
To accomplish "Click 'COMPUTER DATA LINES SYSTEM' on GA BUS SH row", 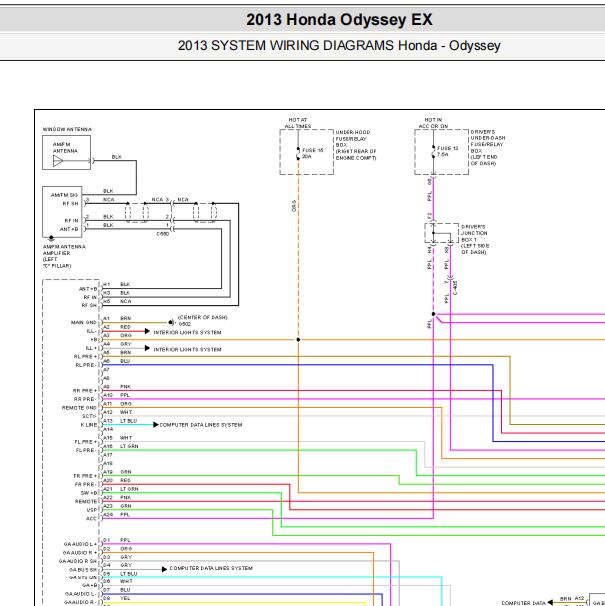I will point(211,568).
